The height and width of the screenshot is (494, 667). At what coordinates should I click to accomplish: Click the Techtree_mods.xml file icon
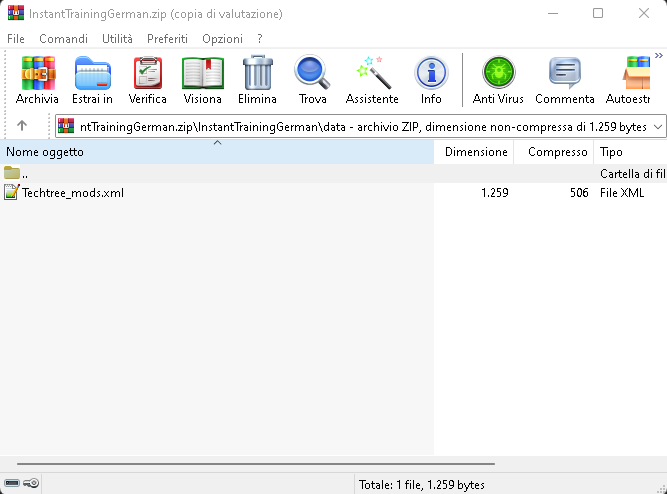(11, 192)
